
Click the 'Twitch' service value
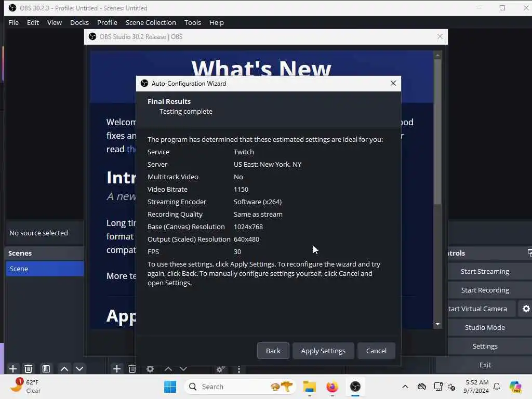(244, 152)
